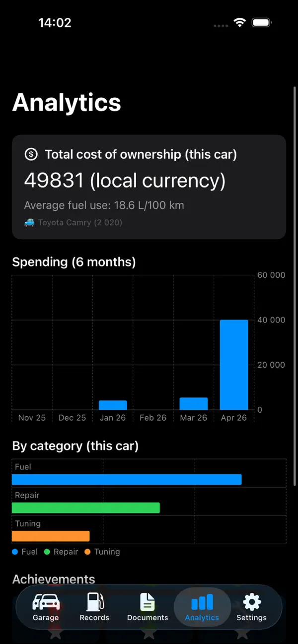The image size is (298, 644).
Task: Tap the Achievements section heading
Action: (54, 579)
